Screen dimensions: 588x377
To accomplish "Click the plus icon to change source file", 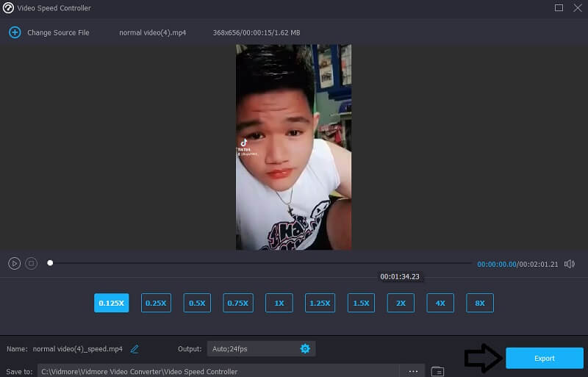I will coord(14,32).
